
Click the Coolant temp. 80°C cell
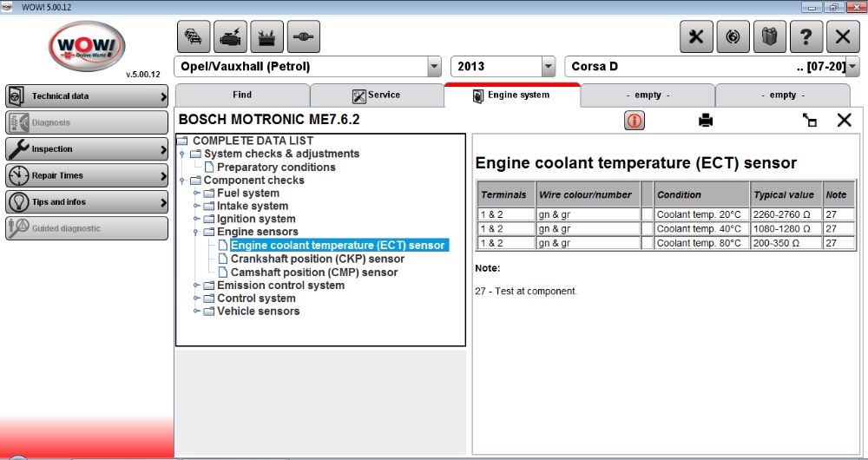(701, 243)
